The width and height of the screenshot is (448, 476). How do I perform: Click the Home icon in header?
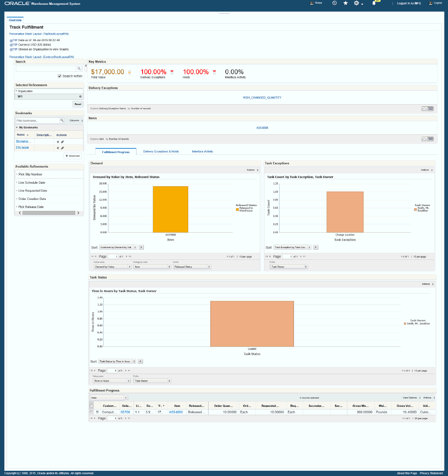(x=311, y=3)
